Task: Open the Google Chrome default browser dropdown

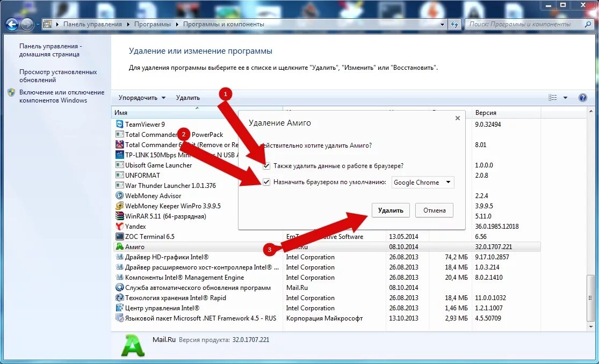Action: (422, 183)
